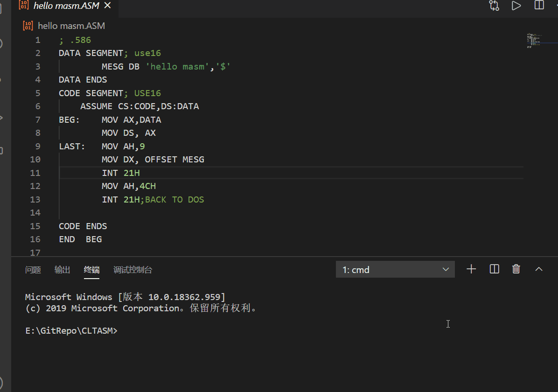
Task: Switch to the 输出 panel tab
Action: (x=62, y=270)
